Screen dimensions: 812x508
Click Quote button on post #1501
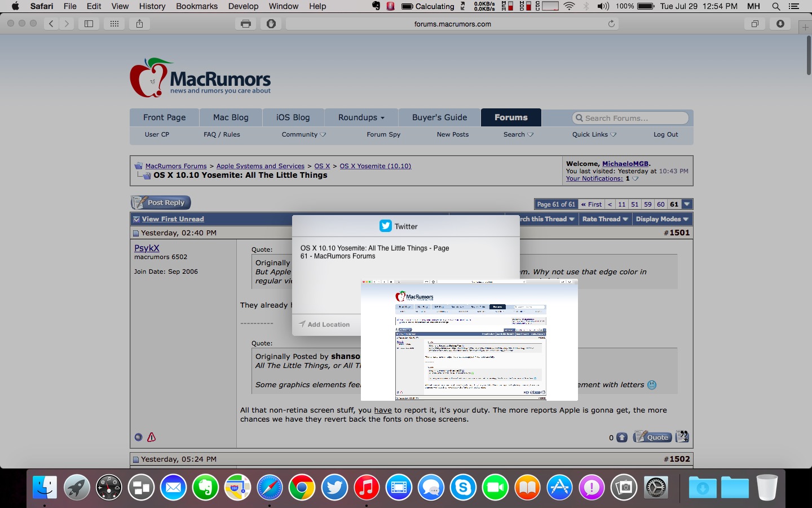(652, 437)
